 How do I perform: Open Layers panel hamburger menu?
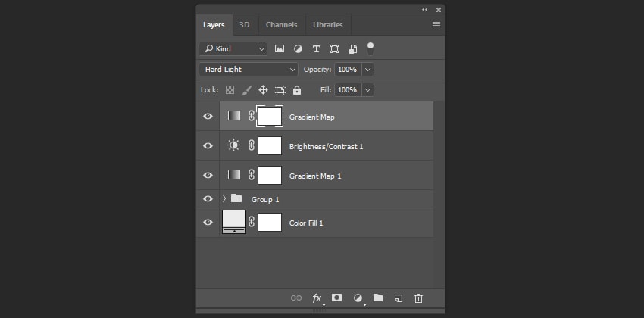click(436, 25)
